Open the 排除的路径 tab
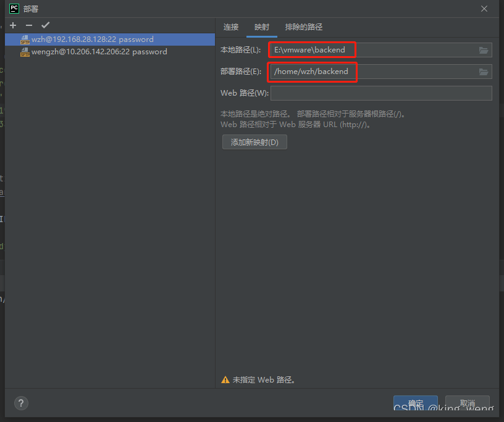The width and height of the screenshot is (504, 422). tap(303, 27)
